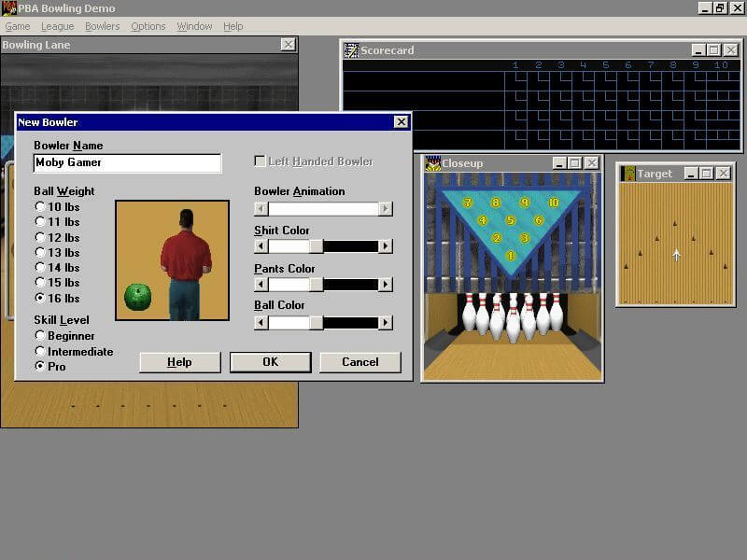Image resolution: width=747 pixels, height=560 pixels.
Task: Close the Bowling Lane window
Action: [x=288, y=44]
